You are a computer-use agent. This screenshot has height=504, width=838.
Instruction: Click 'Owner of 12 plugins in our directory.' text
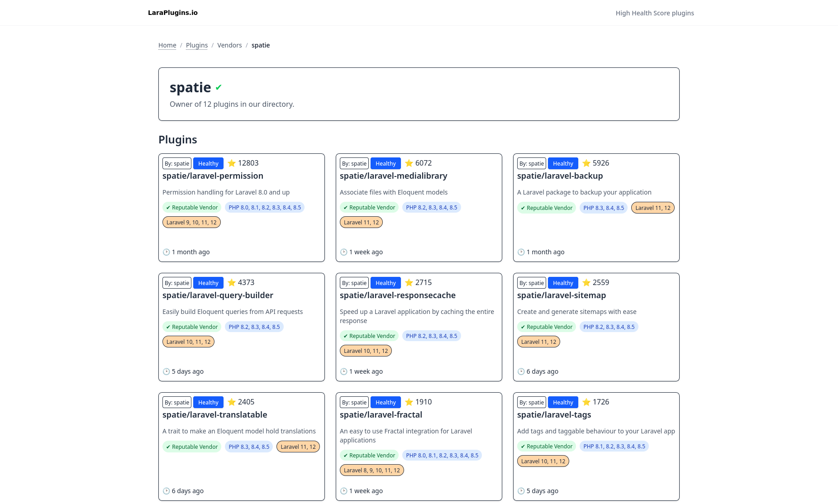[x=232, y=104]
